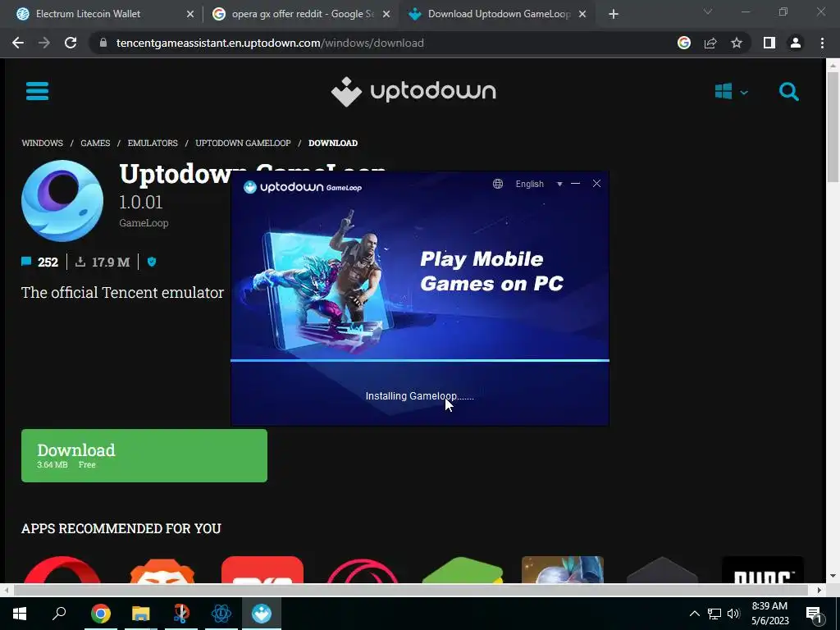Go to GAMES breadcrumb link
840x630 pixels.
(95, 143)
